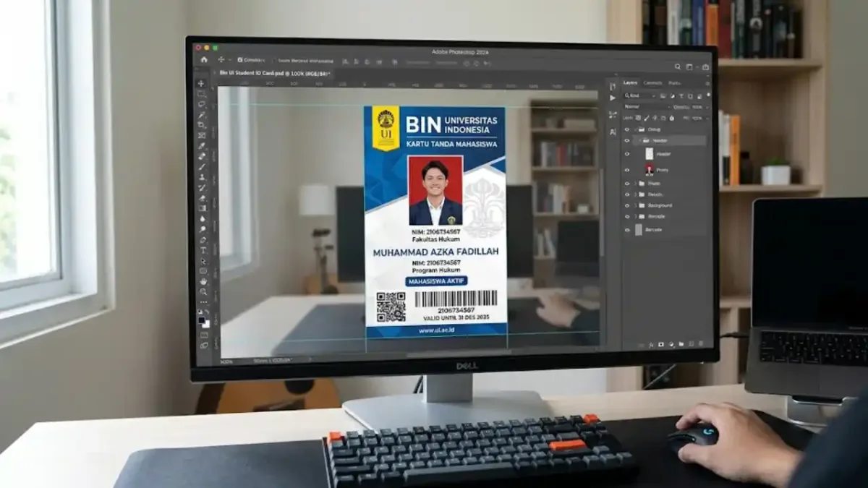Image resolution: width=868 pixels, height=488 pixels.
Task: Click the zoom percentage field in status bar
Action: 226,360
